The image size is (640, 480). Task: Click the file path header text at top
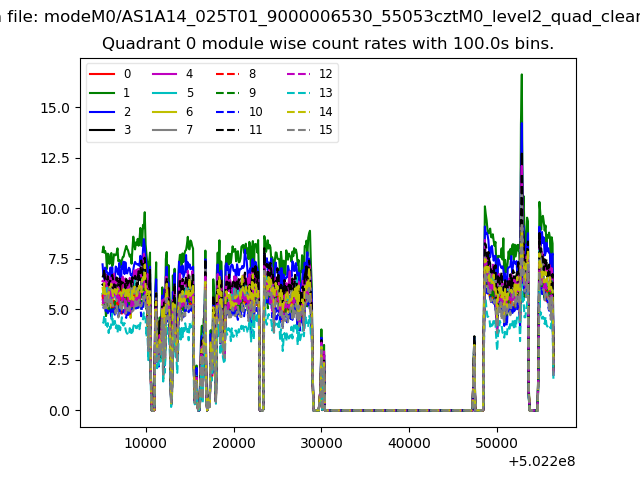[320, 16]
